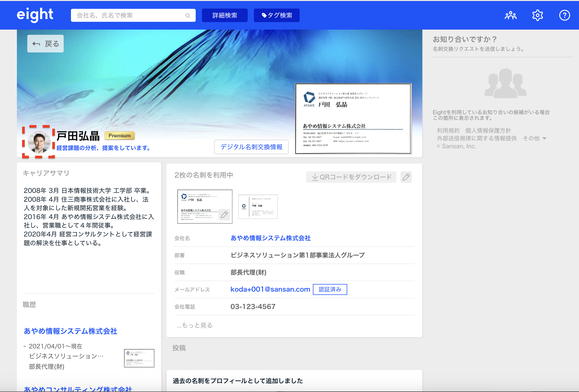Open 利用規約 terms link
Viewport: 579px width, 392px height.
[x=448, y=131]
